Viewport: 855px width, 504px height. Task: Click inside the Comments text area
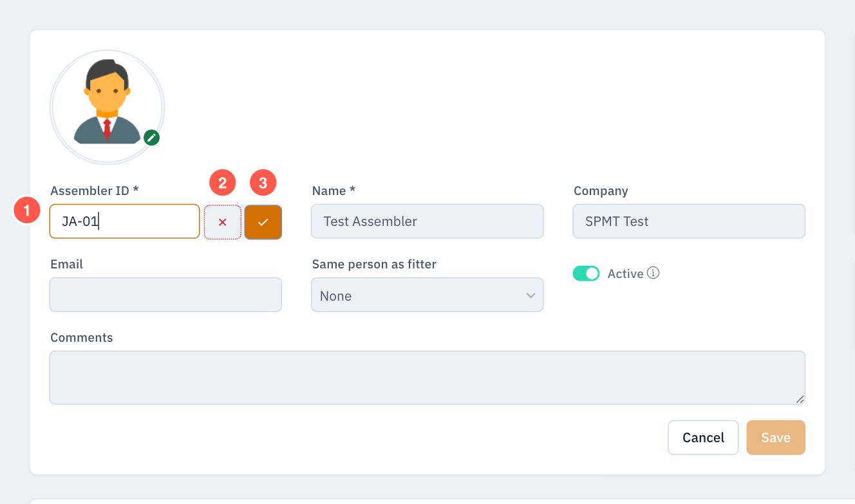pyautogui.click(x=427, y=378)
